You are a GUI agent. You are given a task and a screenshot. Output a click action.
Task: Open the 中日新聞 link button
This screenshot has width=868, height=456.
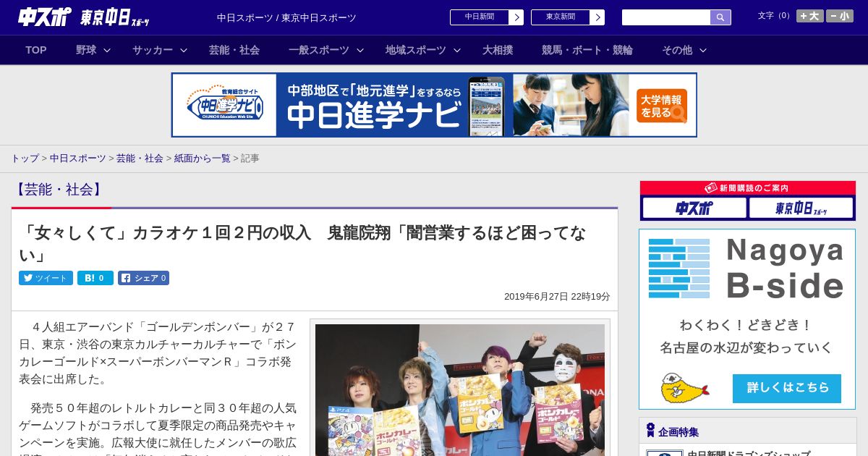tap(480, 17)
